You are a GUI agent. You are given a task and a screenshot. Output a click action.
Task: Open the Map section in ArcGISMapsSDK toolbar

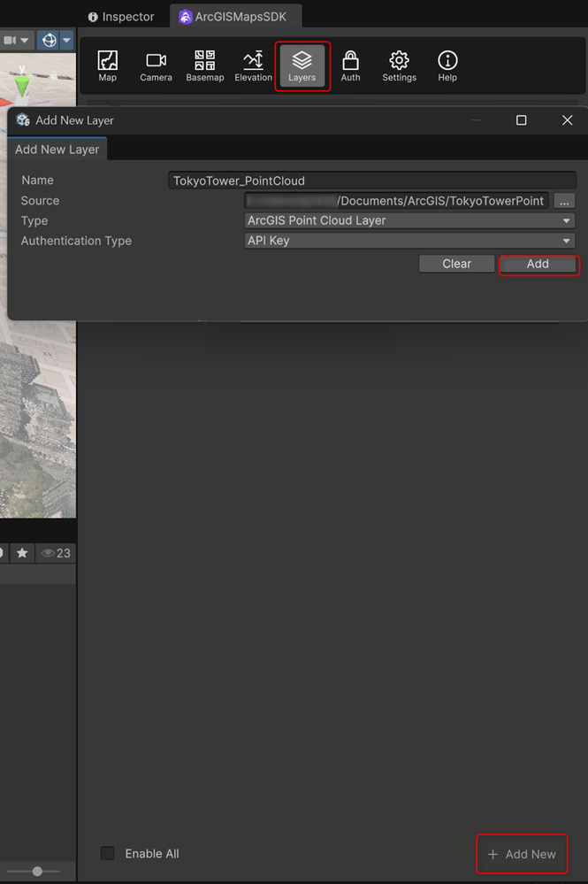click(107, 66)
